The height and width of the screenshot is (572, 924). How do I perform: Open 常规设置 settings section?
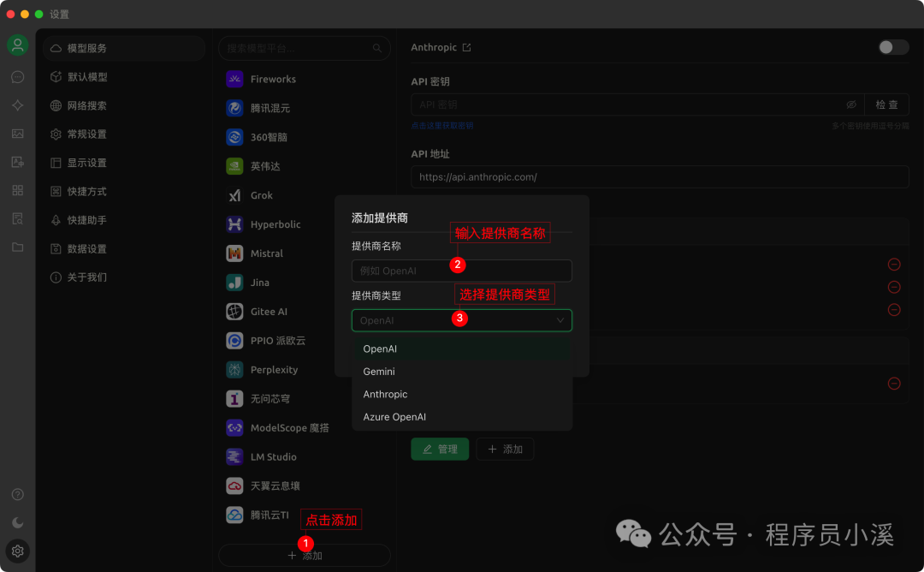pyautogui.click(x=124, y=134)
